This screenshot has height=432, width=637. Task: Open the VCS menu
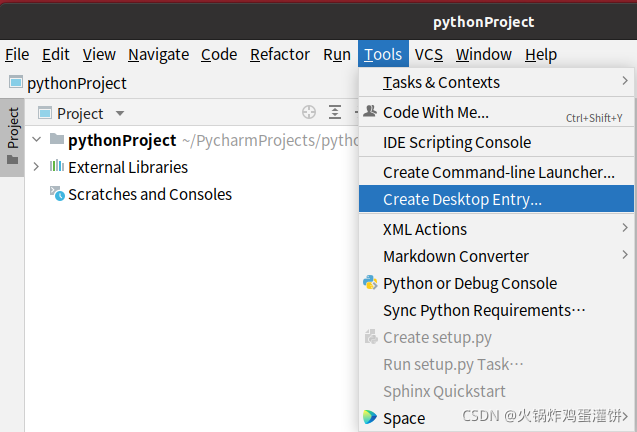coord(429,54)
